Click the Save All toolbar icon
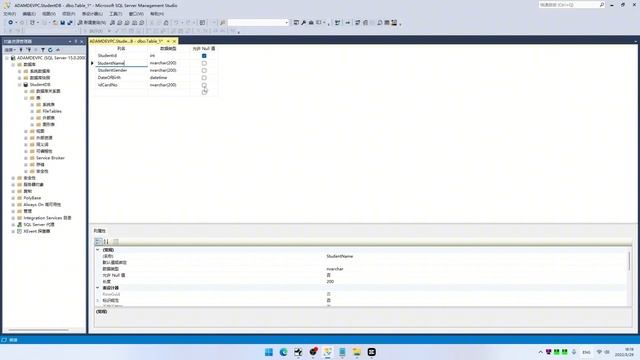 click(x=70, y=22)
